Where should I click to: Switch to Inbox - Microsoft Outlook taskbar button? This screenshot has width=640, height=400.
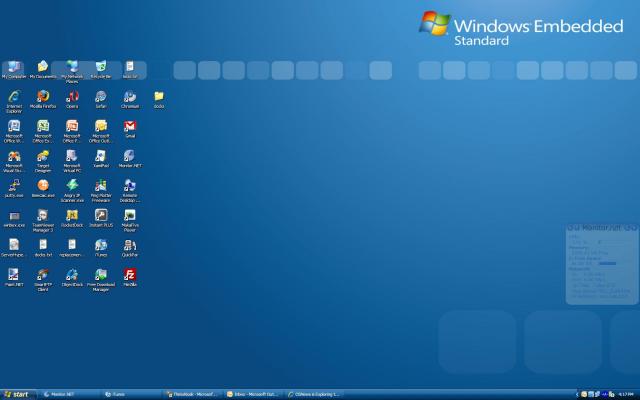[x=253, y=394]
